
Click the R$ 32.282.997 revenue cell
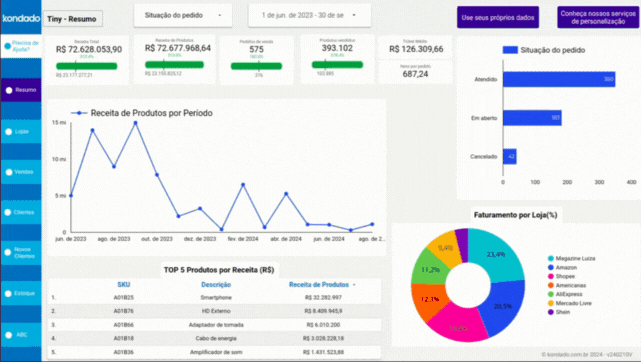click(323, 297)
